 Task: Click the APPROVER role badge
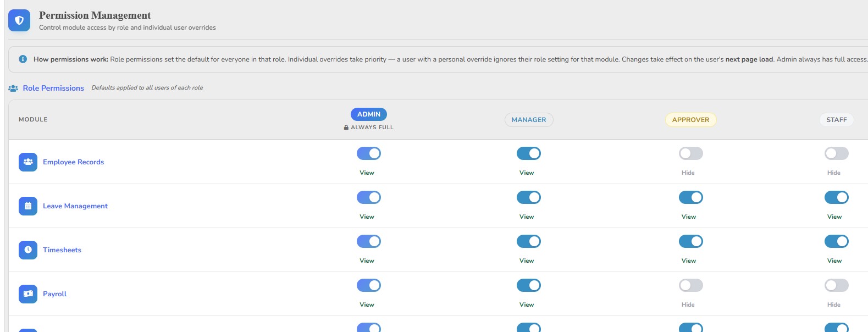point(691,120)
